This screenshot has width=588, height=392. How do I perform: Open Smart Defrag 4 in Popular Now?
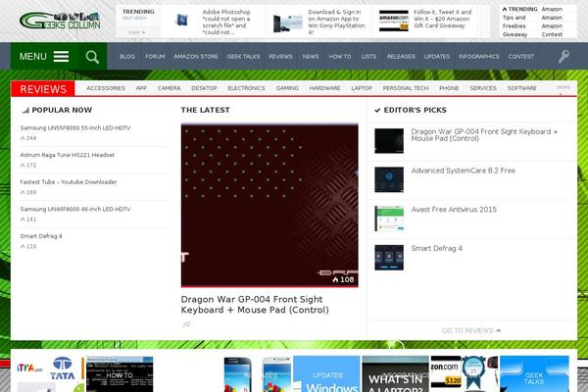tap(41, 236)
